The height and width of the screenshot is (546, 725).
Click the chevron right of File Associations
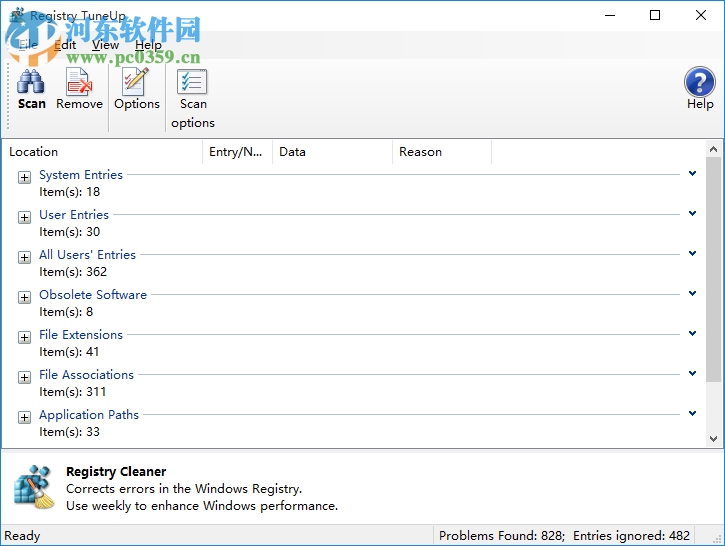692,373
